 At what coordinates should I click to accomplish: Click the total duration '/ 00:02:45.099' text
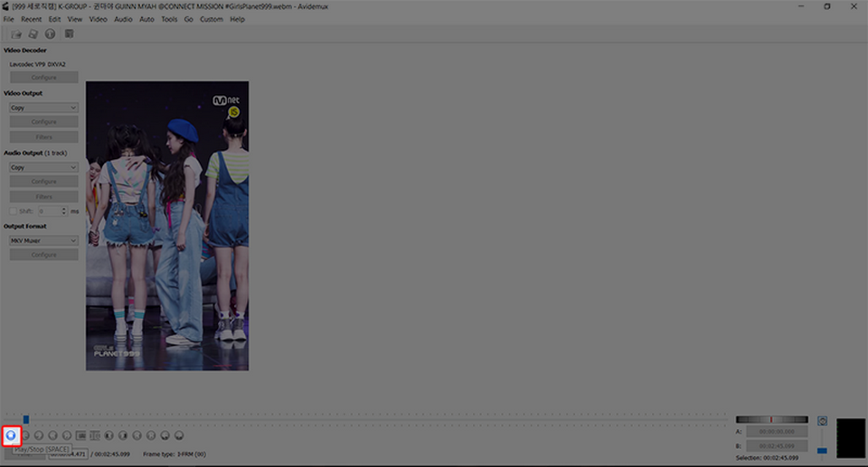pyautogui.click(x=110, y=454)
